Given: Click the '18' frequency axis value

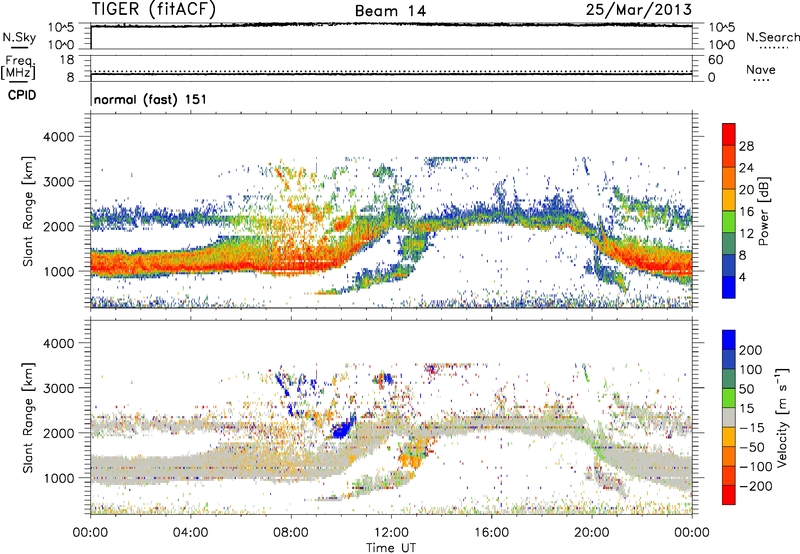Looking at the screenshot, I should click(67, 60).
